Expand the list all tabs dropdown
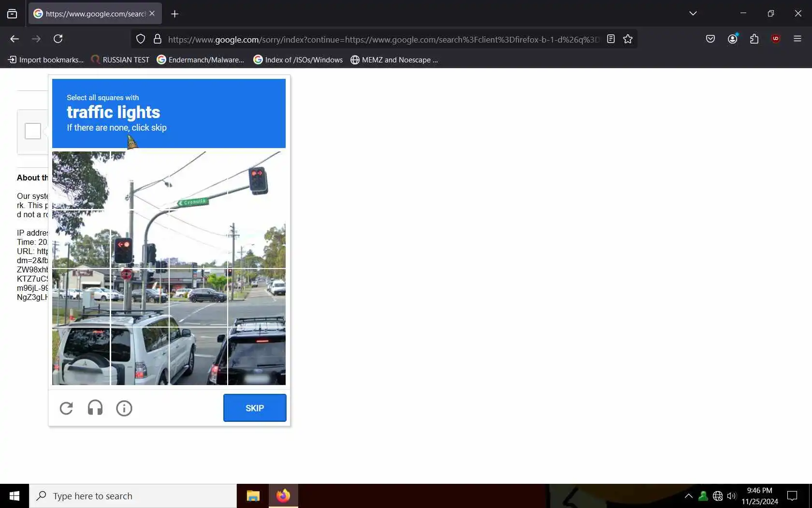The image size is (812, 508). click(x=693, y=14)
